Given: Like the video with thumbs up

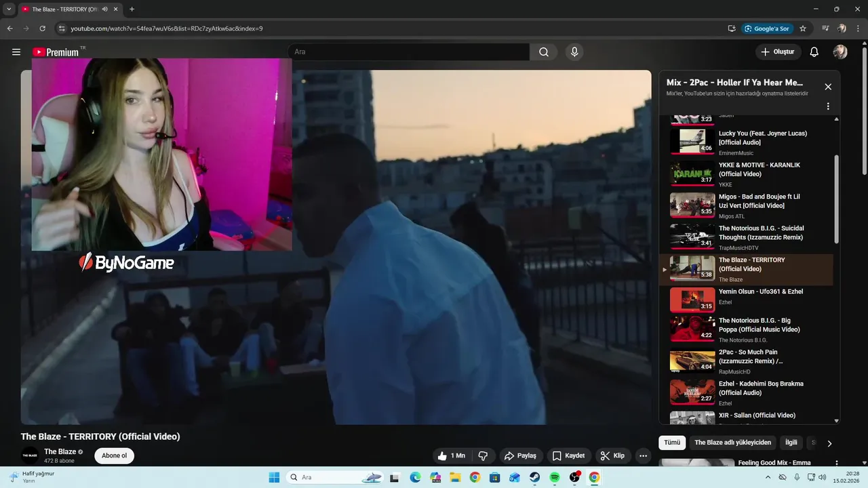Looking at the screenshot, I should [452, 456].
